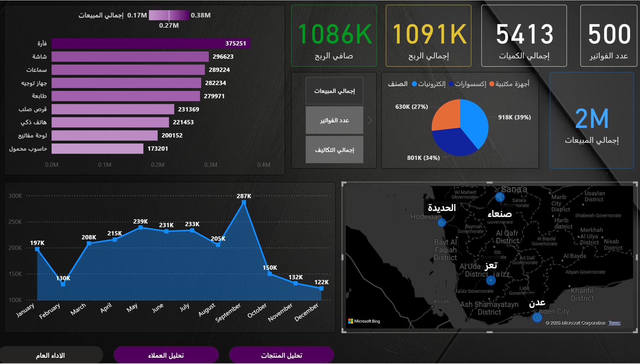The image size is (640, 364).
Task: Select the شاشة bar in the sales chart
Action: point(130,56)
